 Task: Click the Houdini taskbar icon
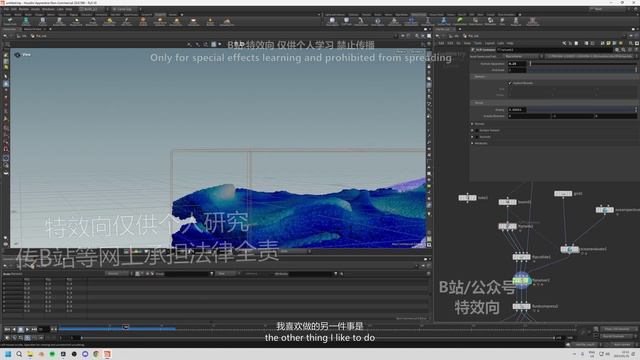point(107,354)
